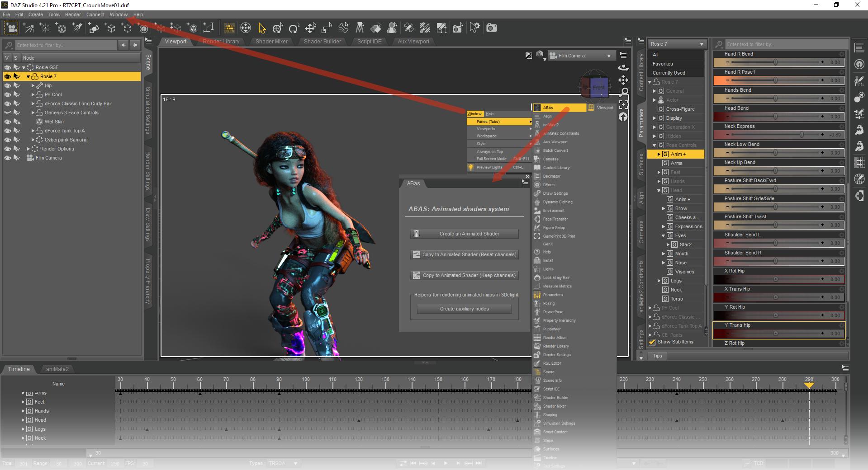Hide the Cyberpunk Samurai node
The image size is (868, 470).
point(8,140)
